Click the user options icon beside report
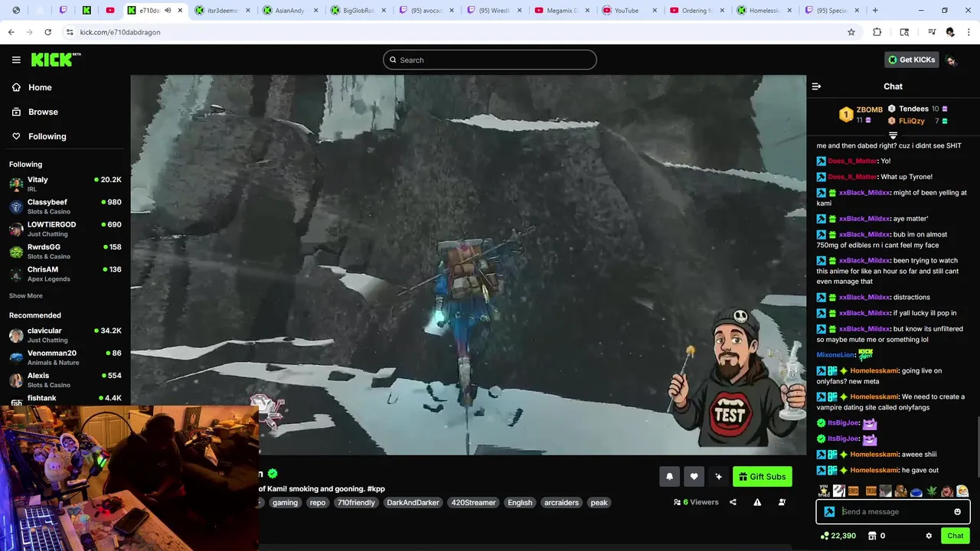980x551 pixels. tap(782, 502)
